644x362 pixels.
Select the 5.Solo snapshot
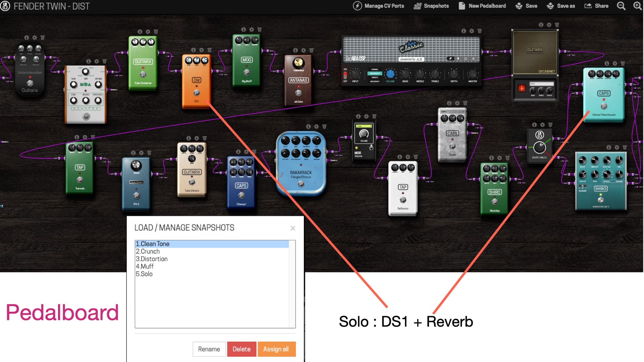point(144,274)
